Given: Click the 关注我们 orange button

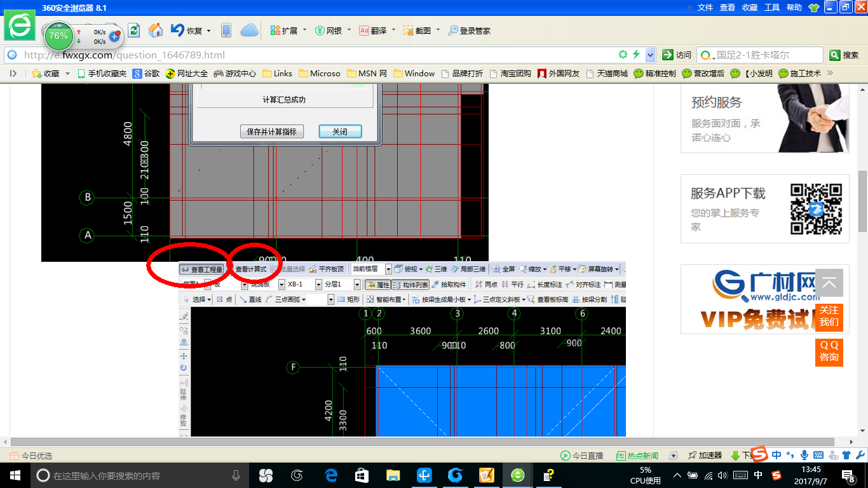Looking at the screenshot, I should (x=829, y=316).
